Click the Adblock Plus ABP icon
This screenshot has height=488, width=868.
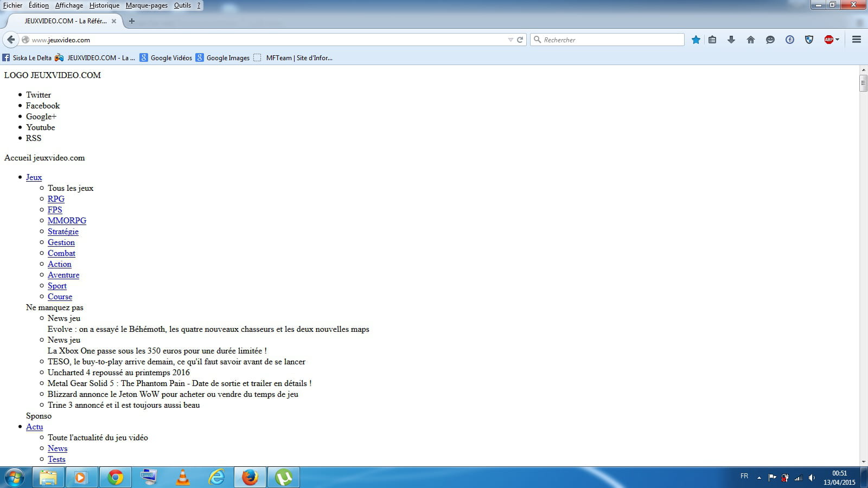click(828, 40)
